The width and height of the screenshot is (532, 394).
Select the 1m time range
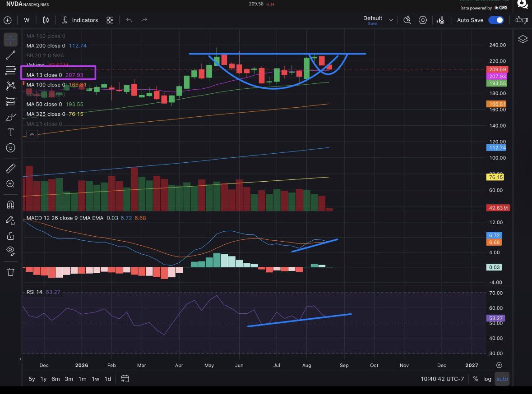pos(83,379)
